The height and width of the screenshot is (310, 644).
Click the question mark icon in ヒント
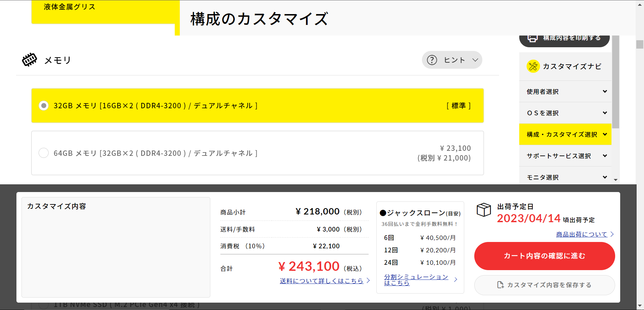pos(432,60)
